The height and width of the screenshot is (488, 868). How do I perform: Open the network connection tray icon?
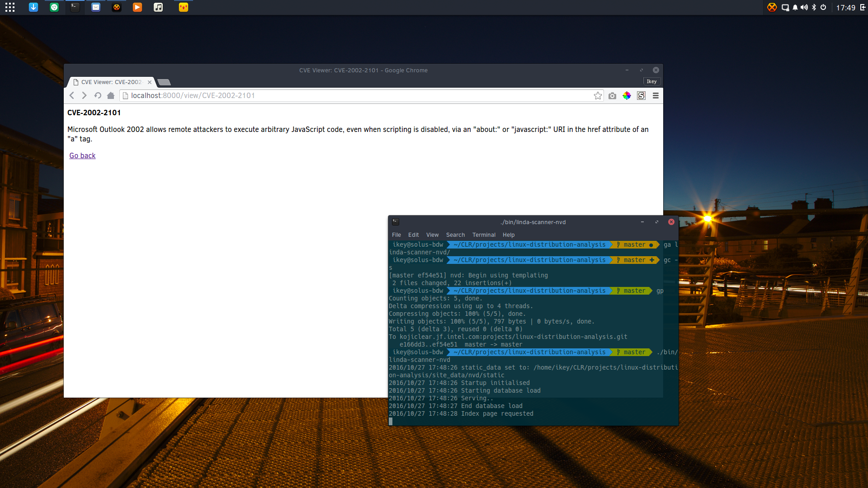pos(785,7)
